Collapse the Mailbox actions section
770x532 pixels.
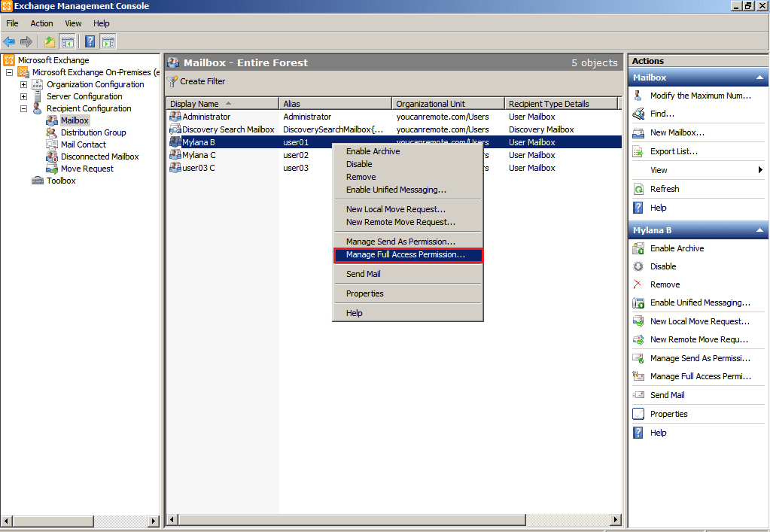pyautogui.click(x=759, y=78)
